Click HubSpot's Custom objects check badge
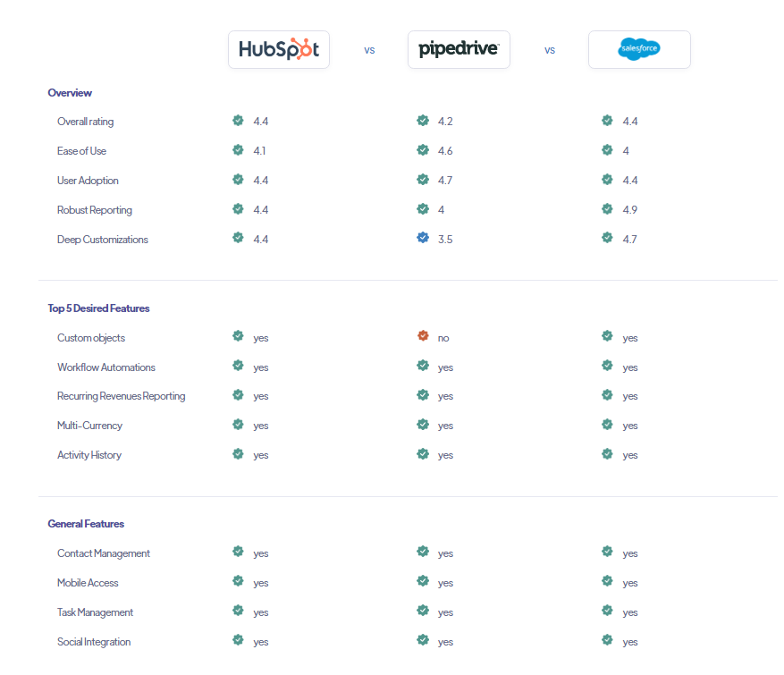 [x=238, y=335]
